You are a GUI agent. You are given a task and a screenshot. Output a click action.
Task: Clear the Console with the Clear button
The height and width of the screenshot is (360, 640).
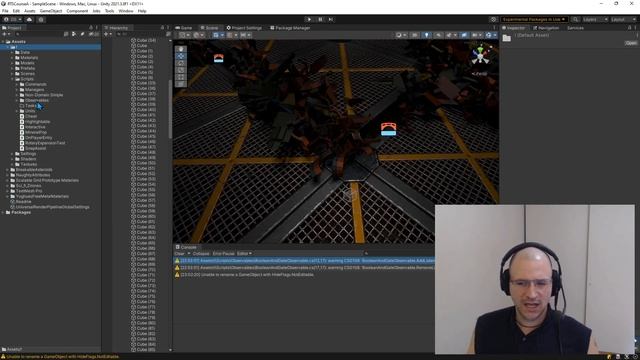coord(180,253)
